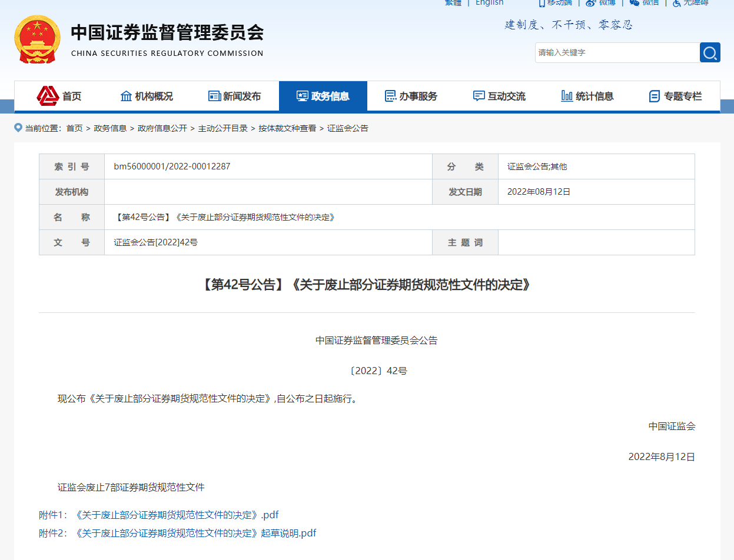734x560 pixels.
Task: Click the bar-chart icon beside 统计信息
Action: 567,95
